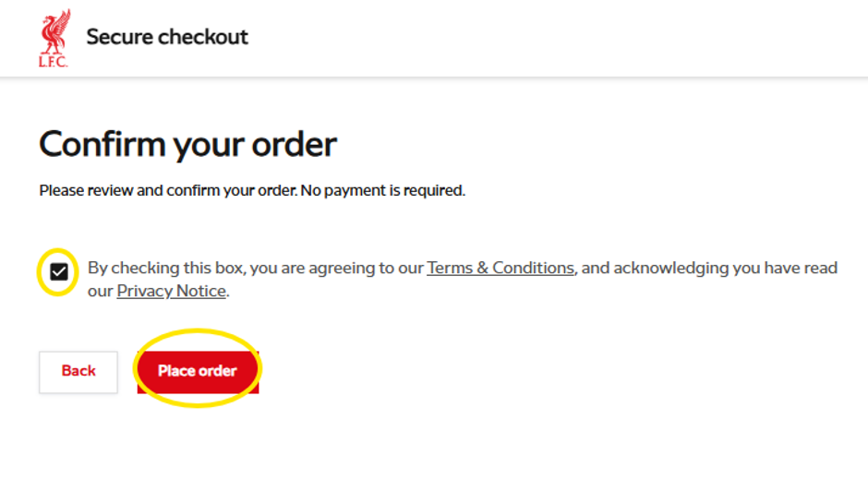
Task: Click the Back button
Action: pos(78,372)
